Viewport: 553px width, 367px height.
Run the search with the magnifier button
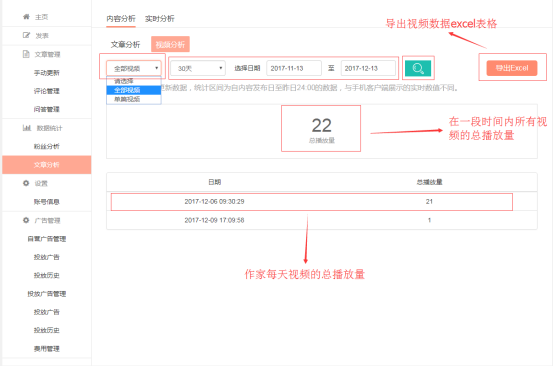coord(418,68)
